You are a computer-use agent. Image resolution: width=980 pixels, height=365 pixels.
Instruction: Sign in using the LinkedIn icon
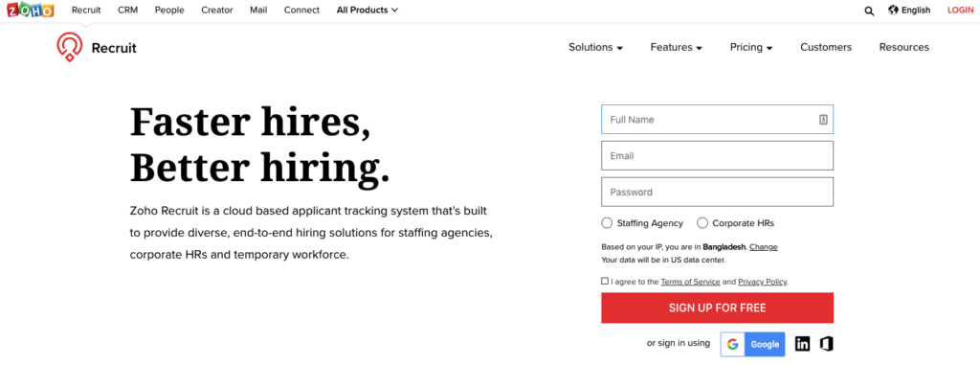click(802, 344)
